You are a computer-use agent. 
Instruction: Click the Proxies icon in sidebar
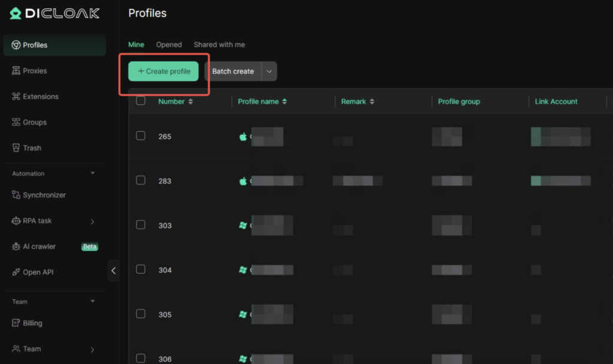16,71
